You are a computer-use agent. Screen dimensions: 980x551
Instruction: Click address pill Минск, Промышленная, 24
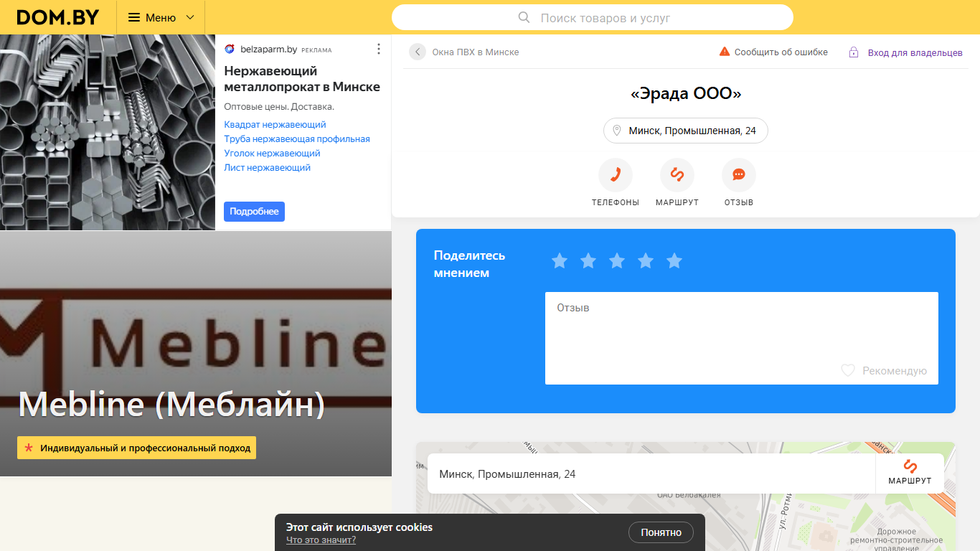pos(685,131)
